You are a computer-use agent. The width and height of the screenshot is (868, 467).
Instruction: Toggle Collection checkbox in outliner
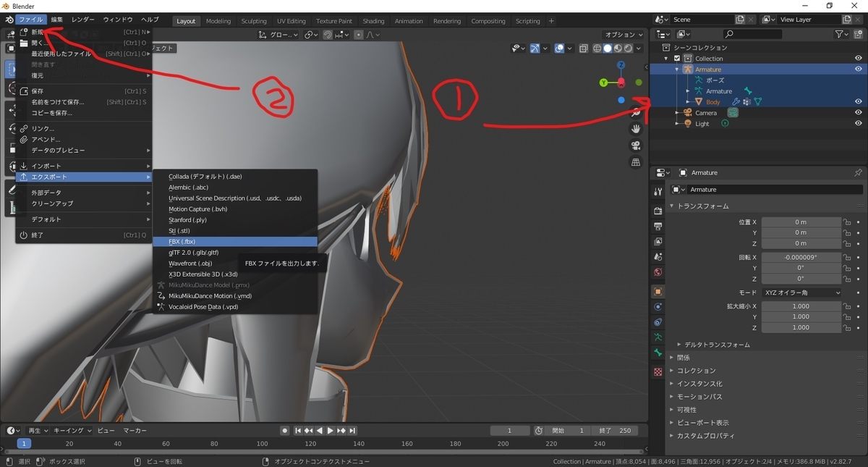677,59
